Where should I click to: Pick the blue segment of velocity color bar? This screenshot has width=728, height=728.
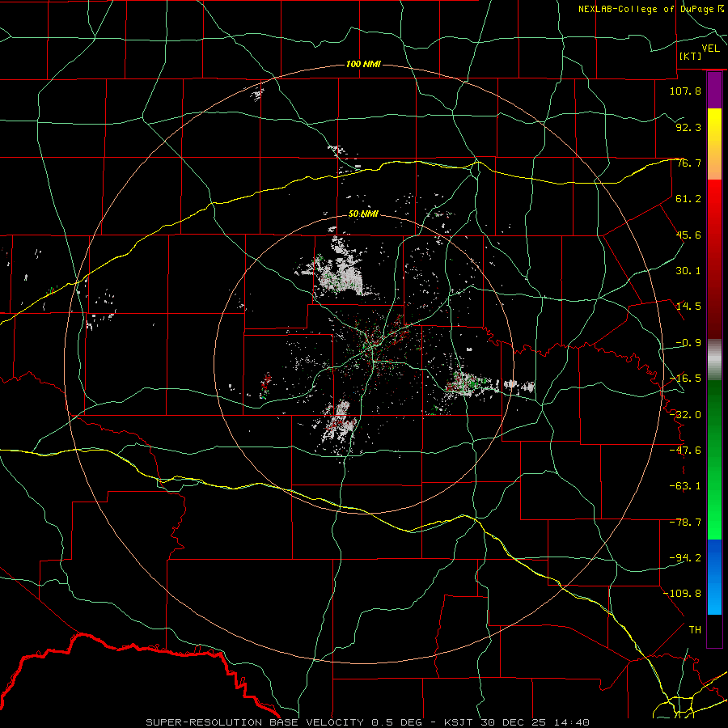[x=714, y=577]
